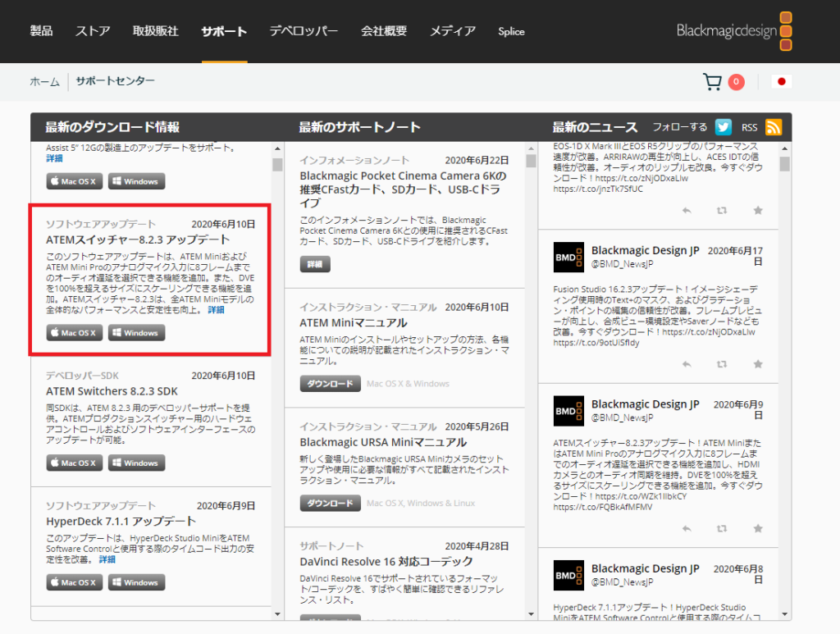Open 詳細 link under Assist 5" 12G text

[x=54, y=158]
